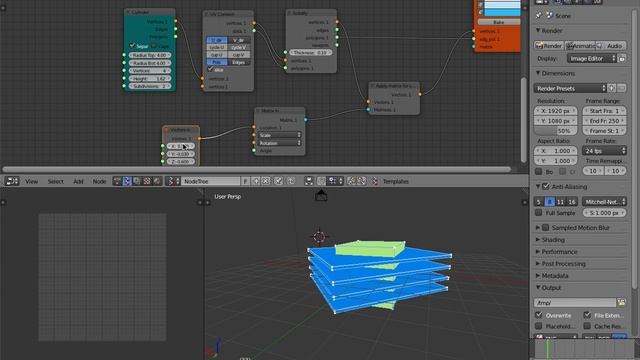
Task: Open the Node menu in node editor
Action: 99,181
